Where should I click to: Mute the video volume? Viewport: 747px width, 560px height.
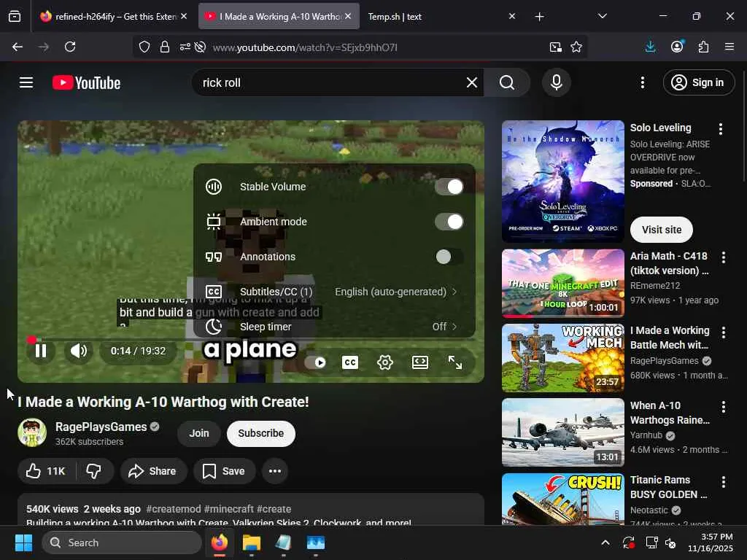79,351
